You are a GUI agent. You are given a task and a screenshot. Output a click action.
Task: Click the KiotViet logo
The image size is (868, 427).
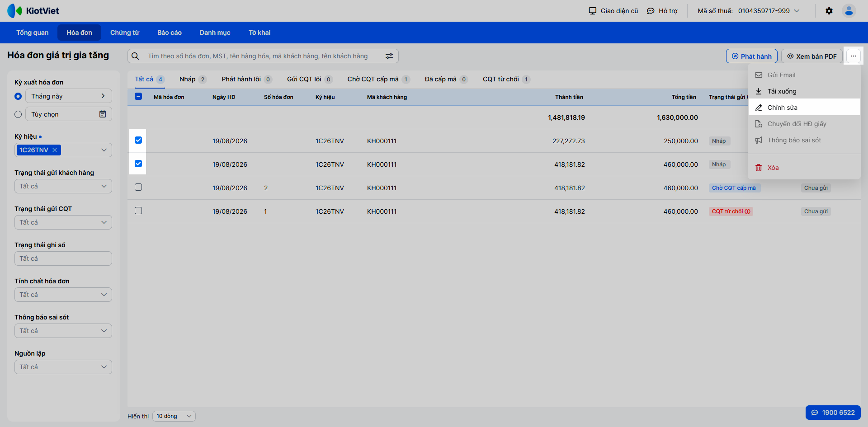(x=33, y=11)
